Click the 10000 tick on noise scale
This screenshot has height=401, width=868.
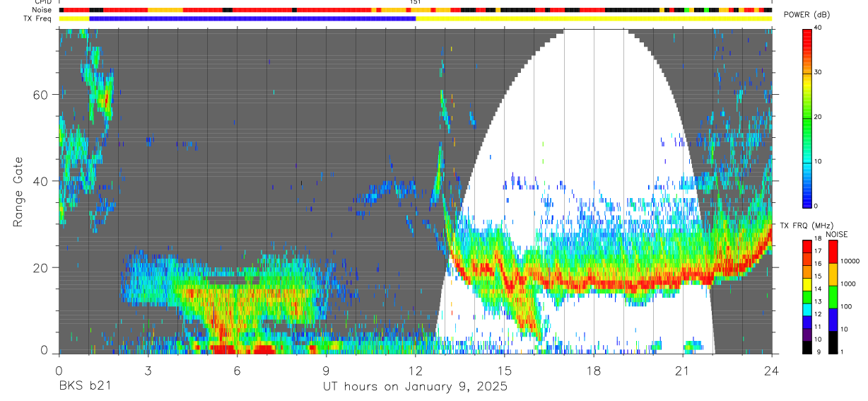click(850, 262)
